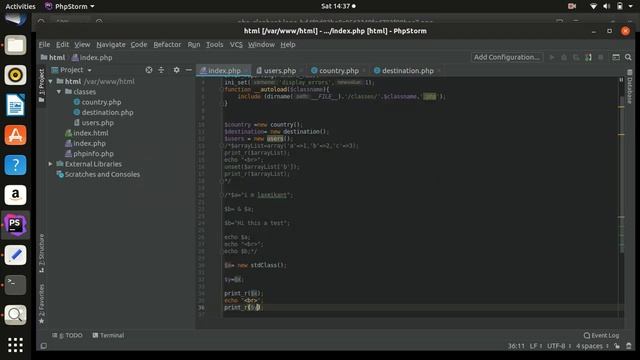
Task: Open the Help icon in the dock
Action: tap(16, 165)
